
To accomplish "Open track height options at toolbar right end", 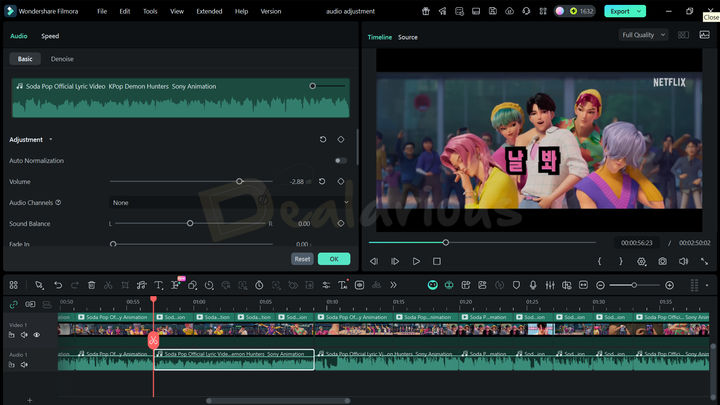I will pos(707,285).
